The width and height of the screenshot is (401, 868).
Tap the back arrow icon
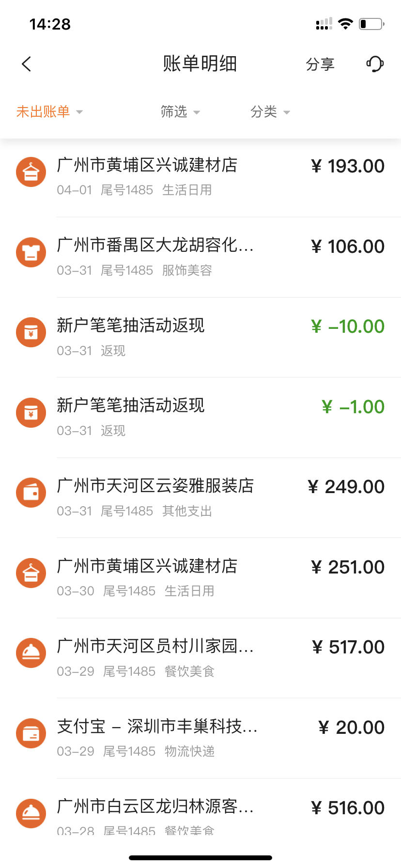27,64
